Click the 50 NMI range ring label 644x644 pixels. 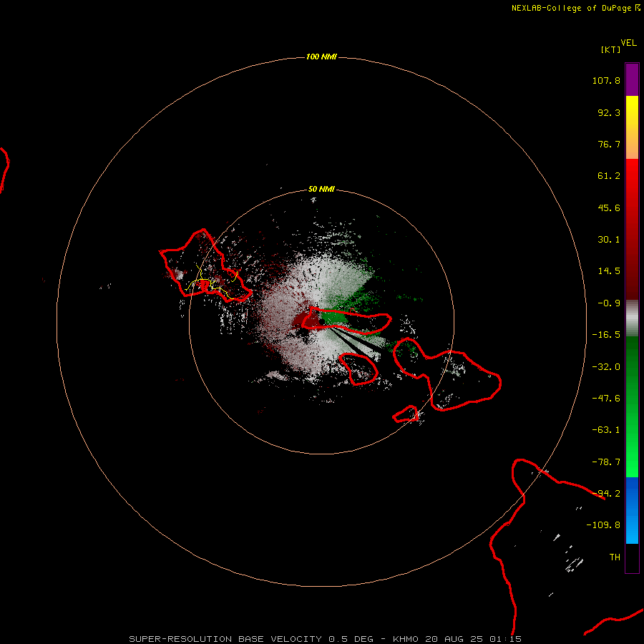click(321, 189)
